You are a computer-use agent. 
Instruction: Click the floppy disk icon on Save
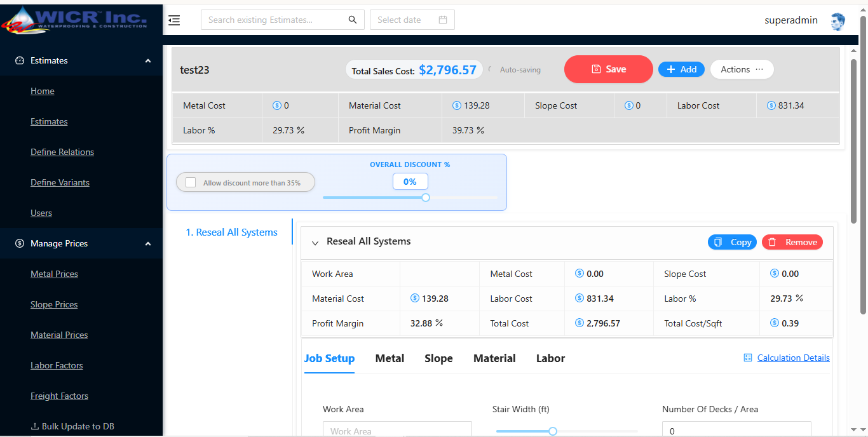596,69
